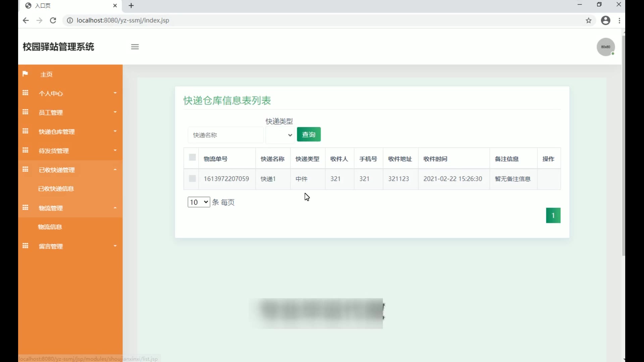Open the 10 条每页 page size dropdown
This screenshot has height=362, width=644.
click(199, 202)
